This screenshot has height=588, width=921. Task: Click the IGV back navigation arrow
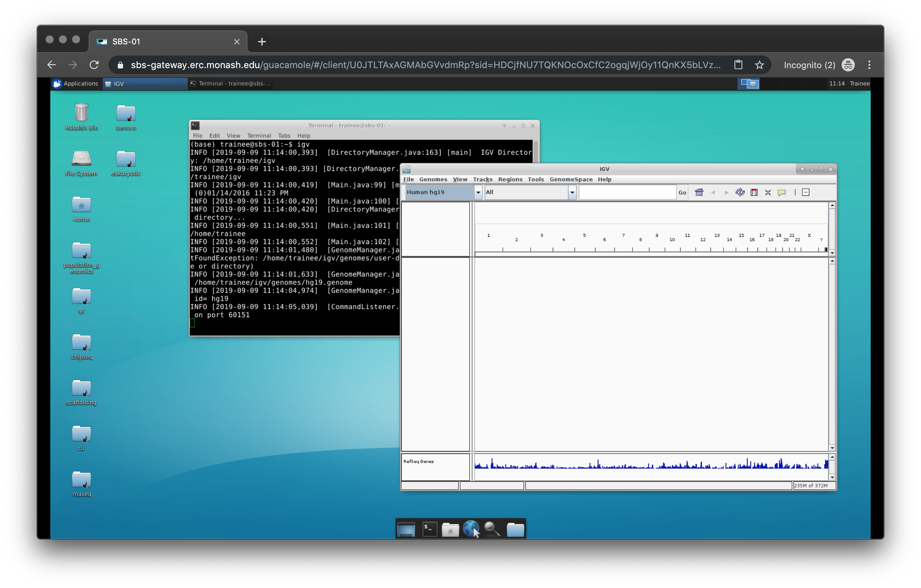point(713,192)
